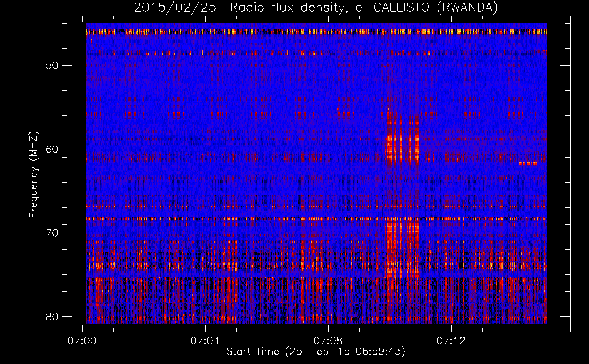Screen dimensions: 589x364
Task: Click the short orange feature near 62 MHz at right
Action: [528, 163]
